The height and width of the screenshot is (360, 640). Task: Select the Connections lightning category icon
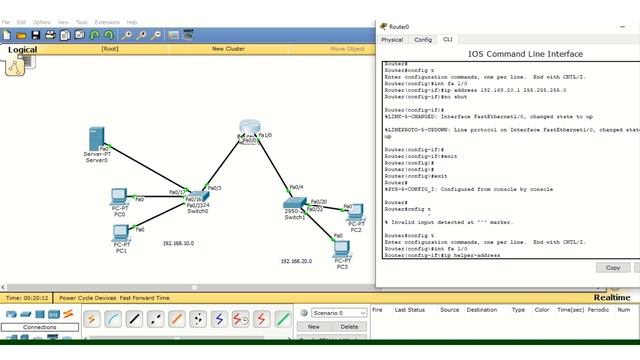click(68, 314)
